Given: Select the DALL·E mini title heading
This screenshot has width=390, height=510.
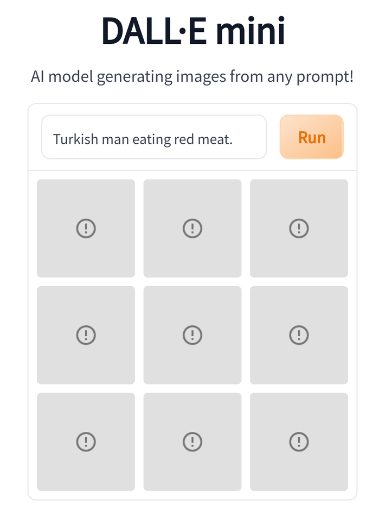Looking at the screenshot, I should pyautogui.click(x=193, y=31).
